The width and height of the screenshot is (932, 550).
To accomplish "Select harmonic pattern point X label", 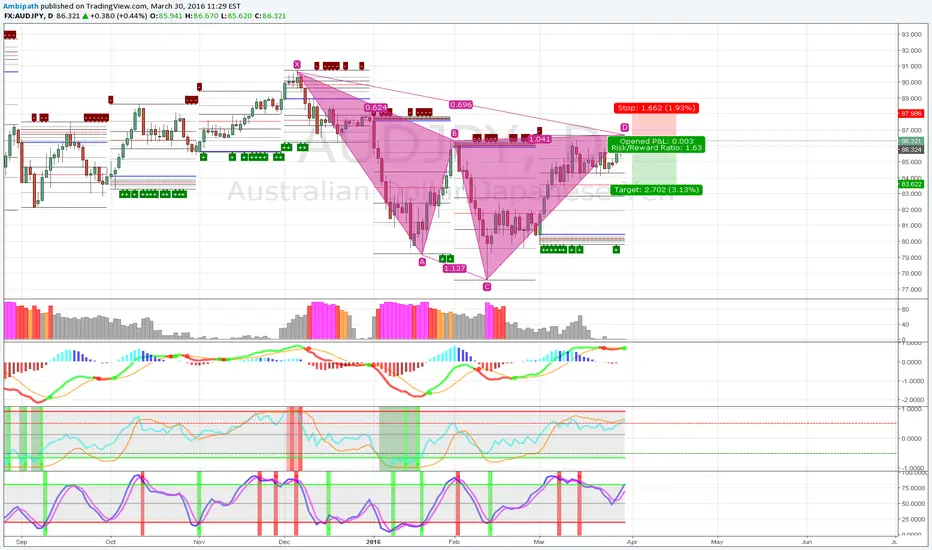I will pyautogui.click(x=297, y=64).
